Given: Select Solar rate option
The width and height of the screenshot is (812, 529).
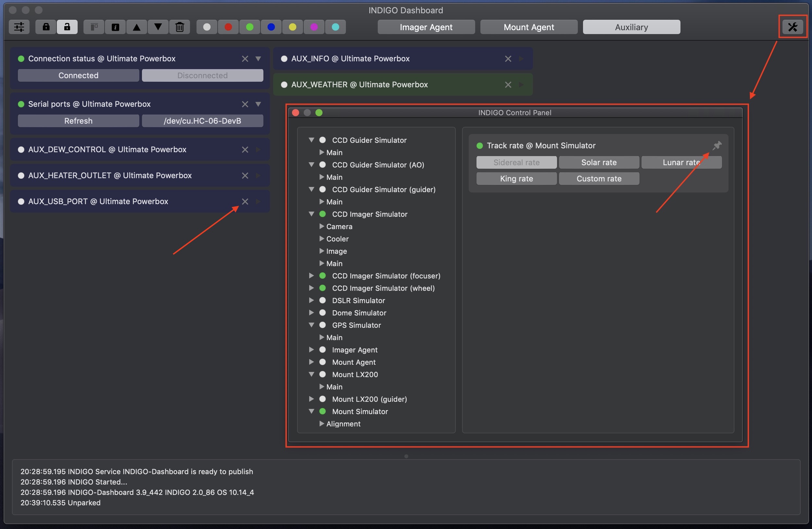Looking at the screenshot, I should (x=599, y=162).
